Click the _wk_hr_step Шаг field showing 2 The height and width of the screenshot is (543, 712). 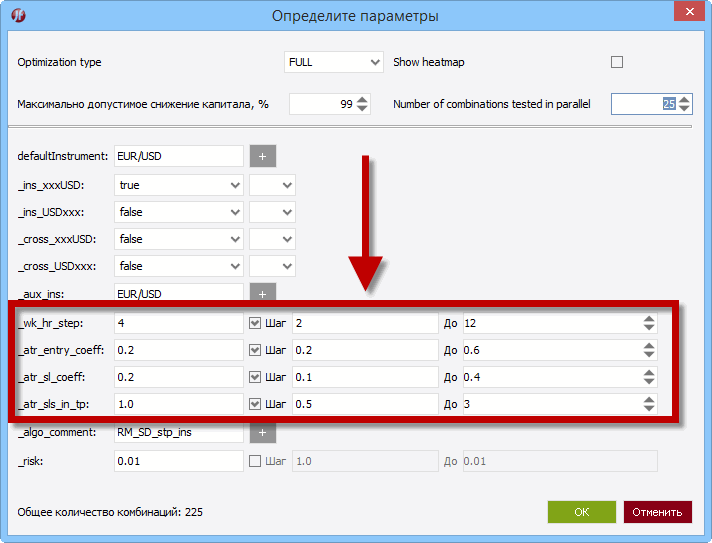(x=365, y=323)
